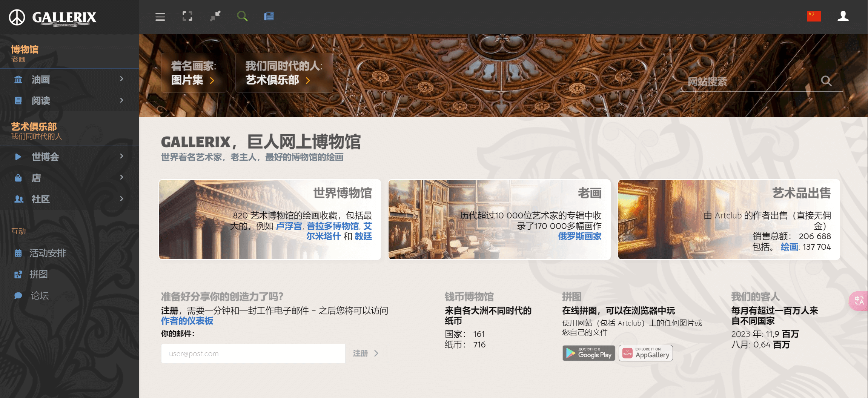Enter fullscreen mode via the expand icon
Image resolution: width=868 pixels, height=398 pixels.
[187, 17]
